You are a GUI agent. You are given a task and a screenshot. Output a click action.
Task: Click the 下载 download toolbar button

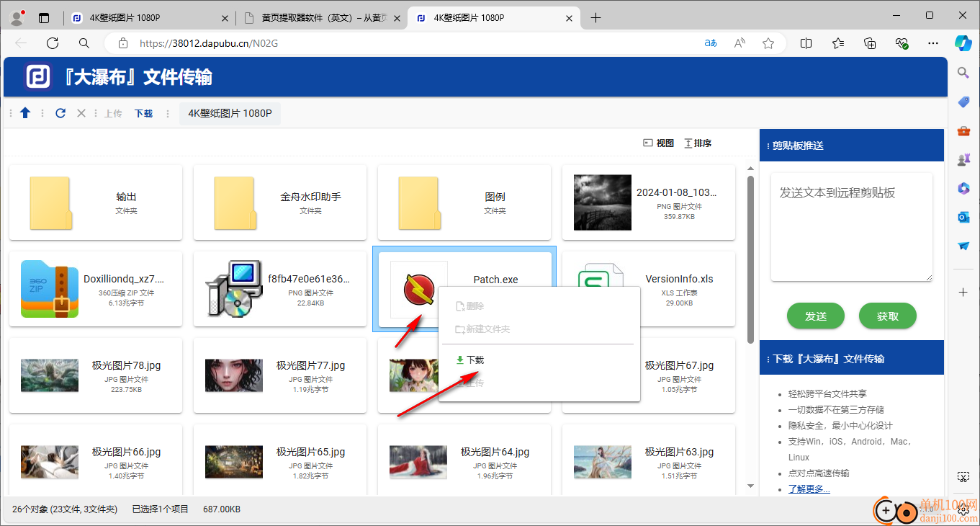(x=143, y=114)
